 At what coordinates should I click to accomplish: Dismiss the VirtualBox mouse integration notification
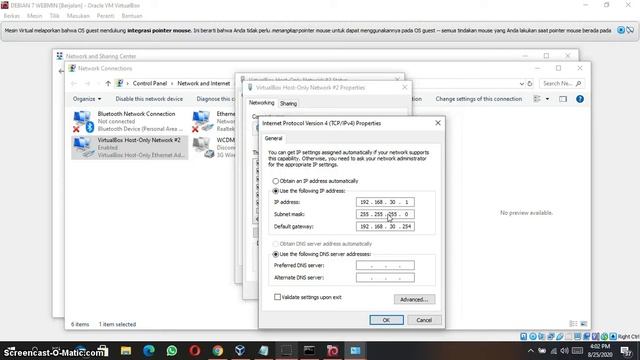pos(621,30)
